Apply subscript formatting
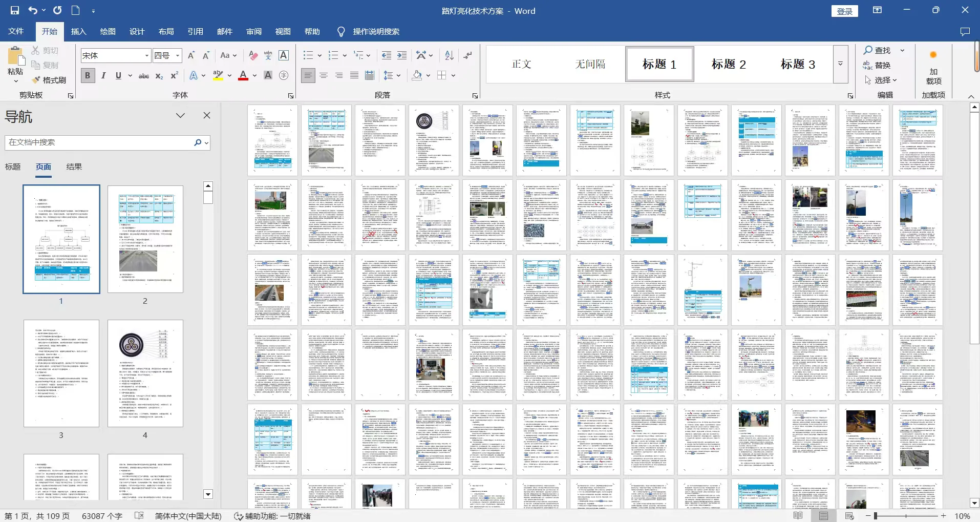This screenshot has width=980, height=522. [x=159, y=76]
